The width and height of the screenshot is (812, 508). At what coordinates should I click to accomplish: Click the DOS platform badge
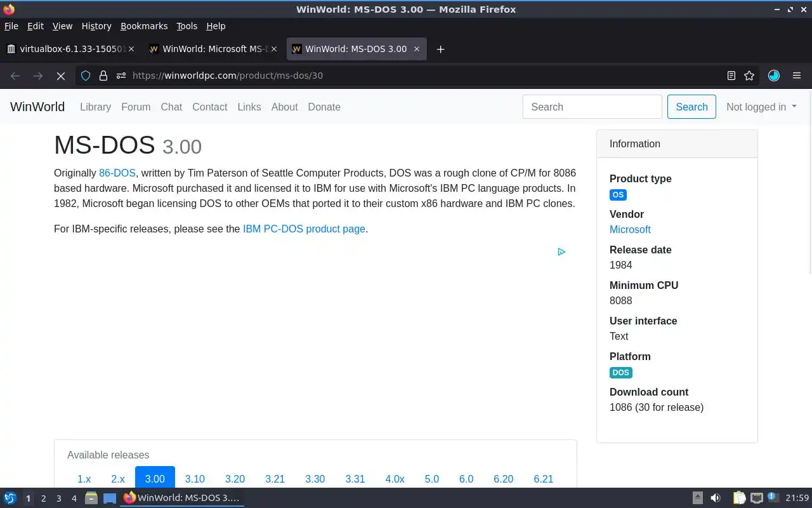coord(620,373)
